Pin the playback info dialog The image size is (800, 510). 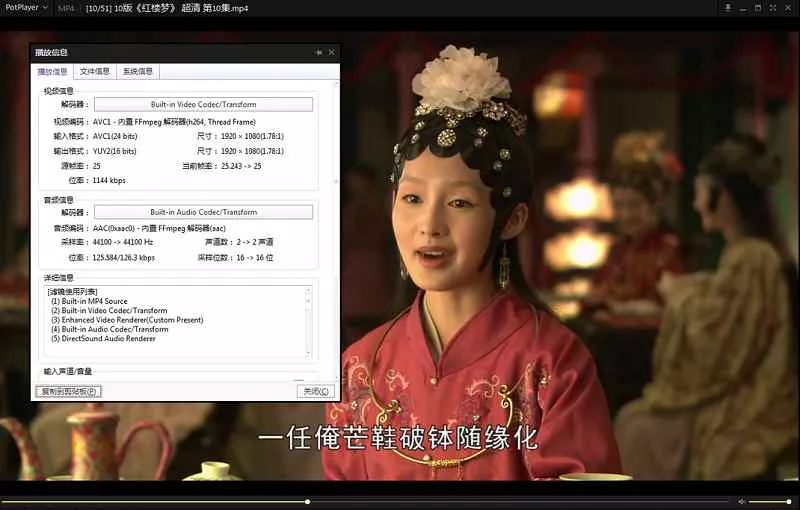tap(318, 52)
